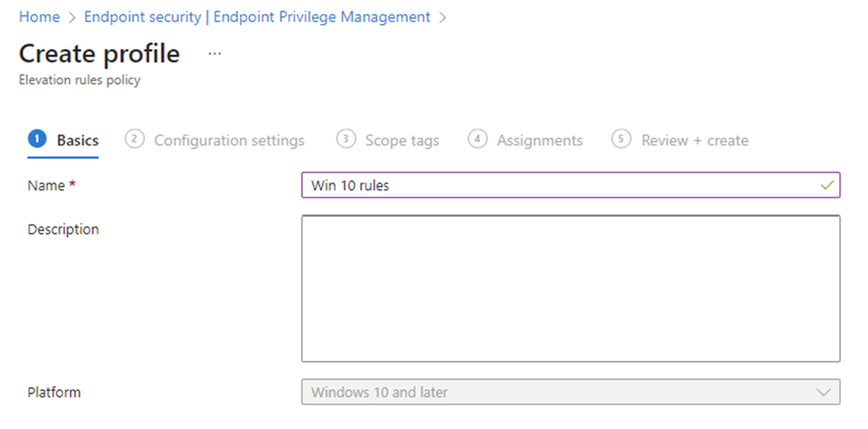Switch to the Basics tab
This screenshot has height=429, width=868.
(x=77, y=141)
